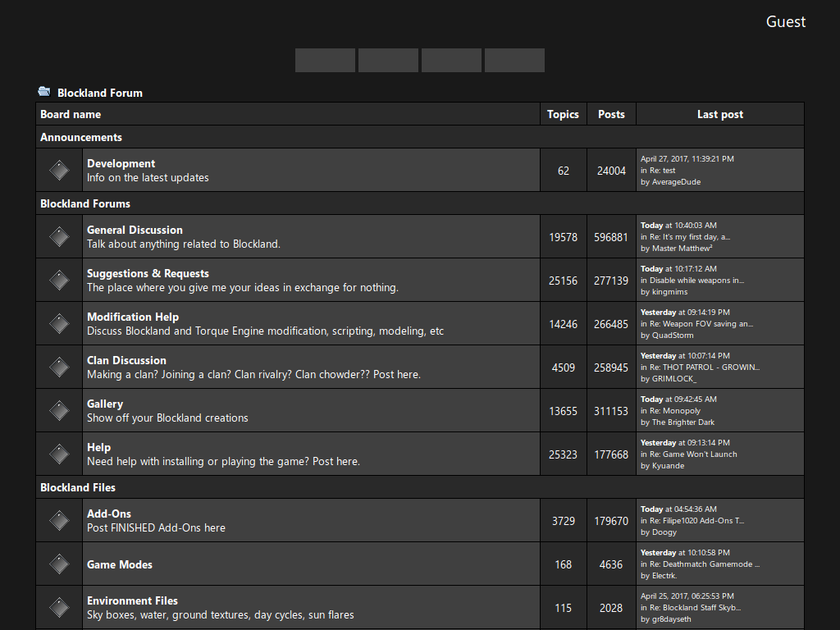Collapse the Blockland Forums category
Viewport: 840px width, 630px height.
coord(85,203)
